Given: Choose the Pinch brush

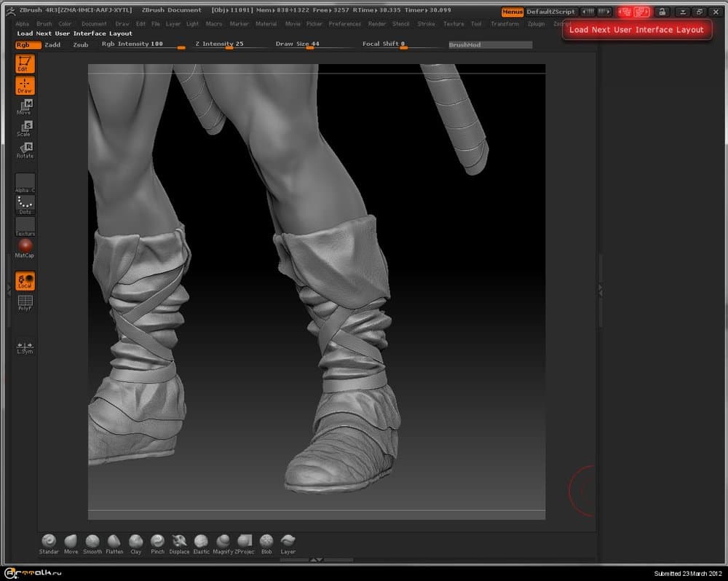Looking at the screenshot, I should (x=157, y=544).
